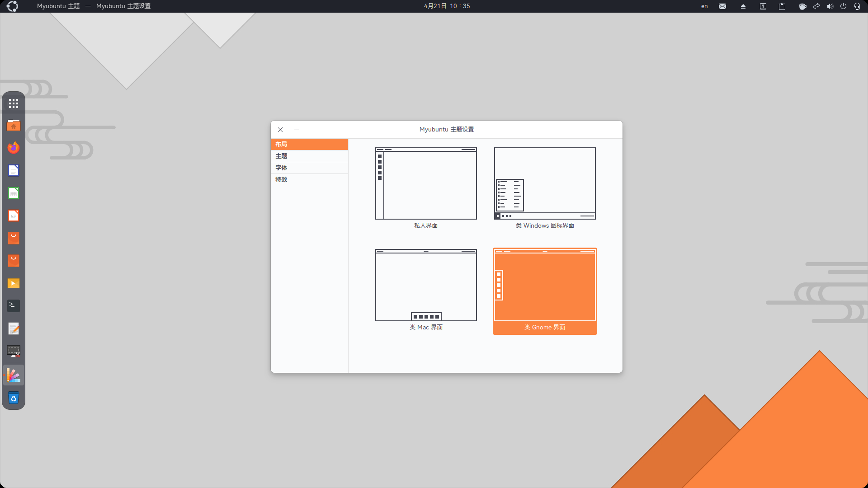Click the headset tray icon
868x488 pixels.
(x=857, y=6)
